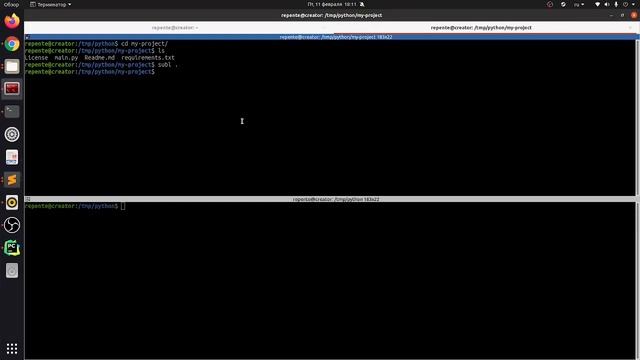The height and width of the screenshot is (360, 640).
Task: Click main.py in the ls output
Action: pyautogui.click(x=66, y=58)
